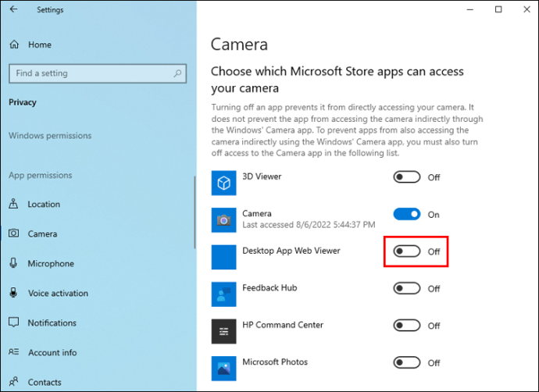Viewport: 539px width, 392px height.
Task: Click the Camera app icon in list
Action: coord(223,220)
